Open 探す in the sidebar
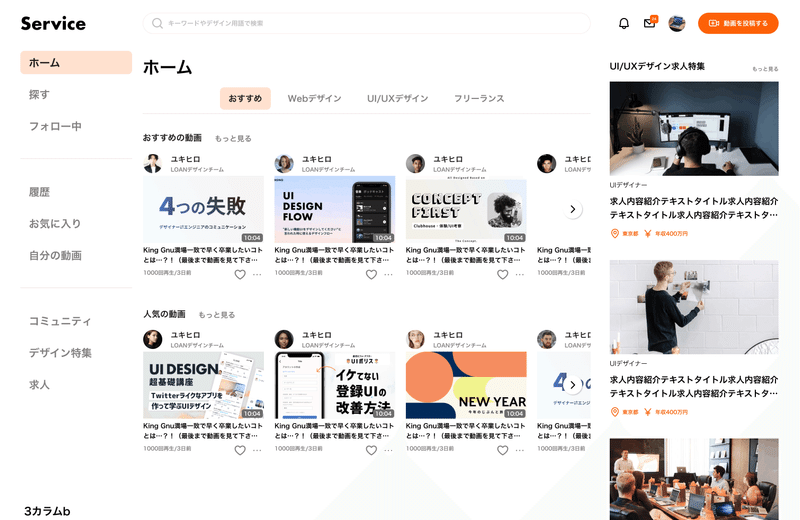This screenshot has height=520, width=800. [39, 94]
